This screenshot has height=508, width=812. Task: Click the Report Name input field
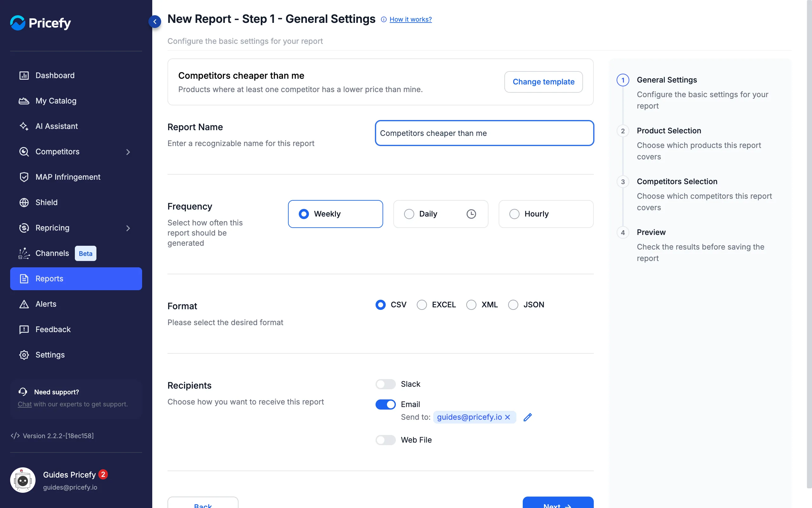[x=484, y=133]
